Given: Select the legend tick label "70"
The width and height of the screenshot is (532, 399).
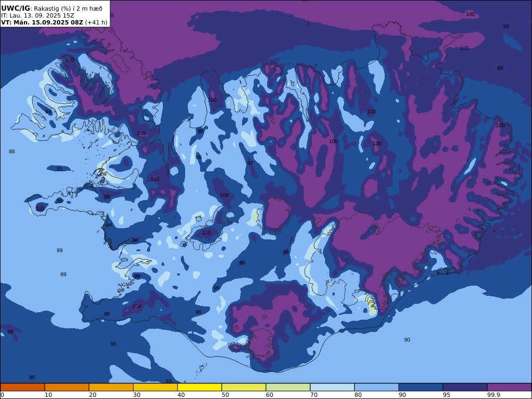Looking at the screenshot, I should click(314, 395).
